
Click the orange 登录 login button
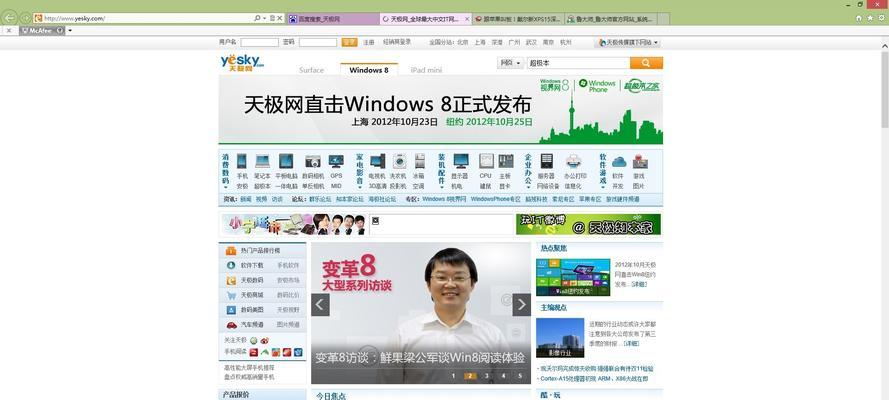pos(349,42)
